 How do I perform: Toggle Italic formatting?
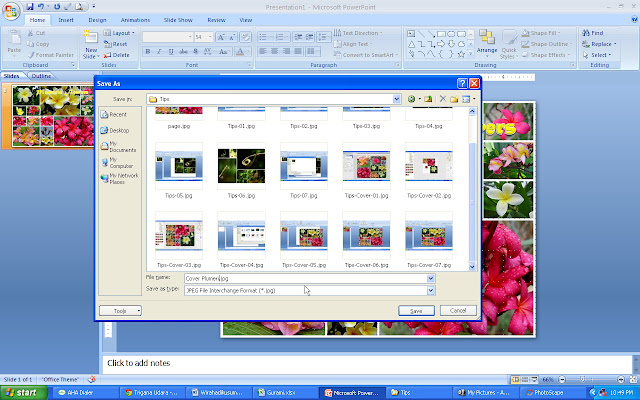(x=159, y=51)
